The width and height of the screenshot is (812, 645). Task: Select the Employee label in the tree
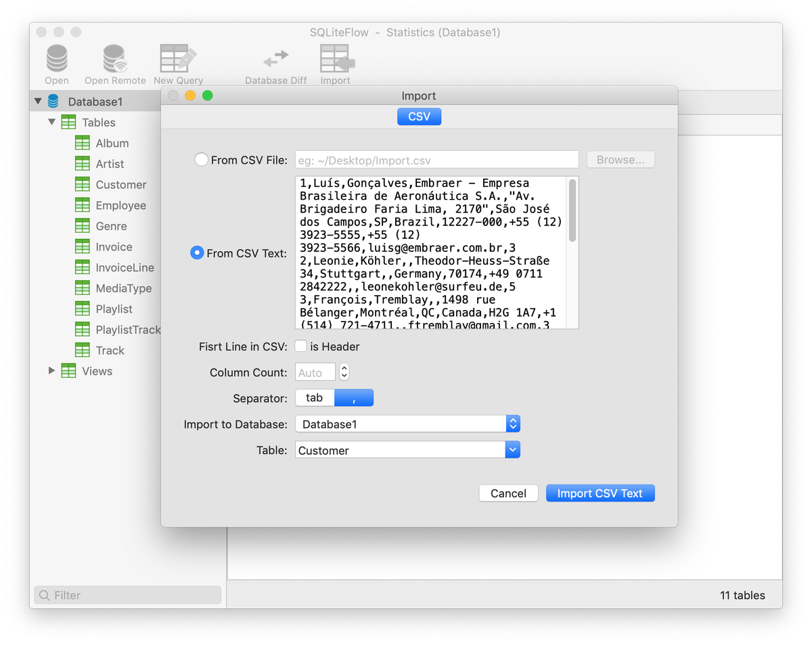point(121,205)
